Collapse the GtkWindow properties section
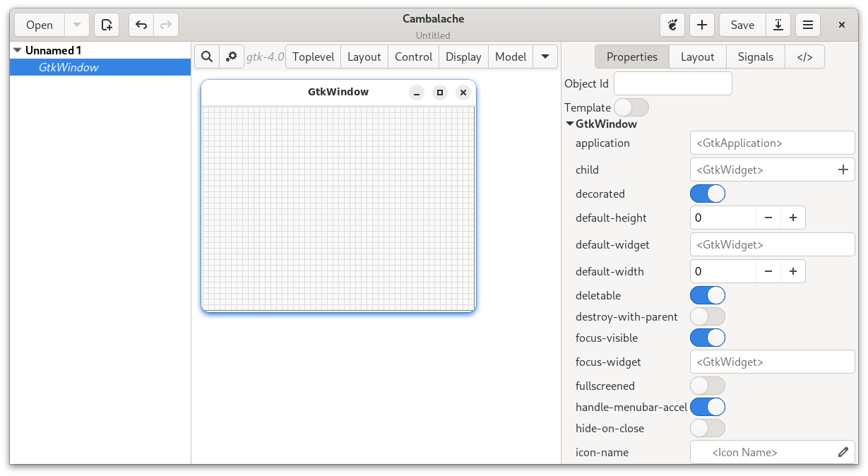The image size is (868, 476). (570, 124)
